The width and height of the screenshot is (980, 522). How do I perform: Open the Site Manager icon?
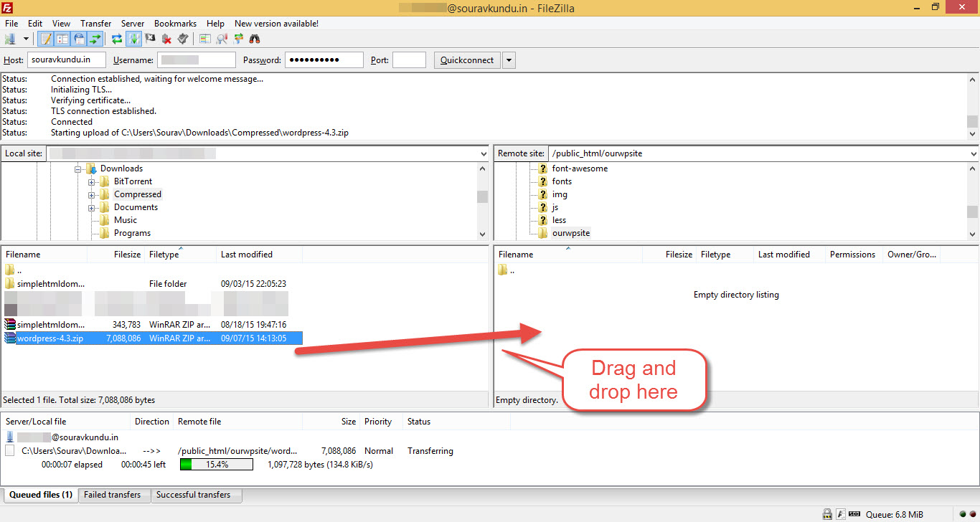click(10, 39)
